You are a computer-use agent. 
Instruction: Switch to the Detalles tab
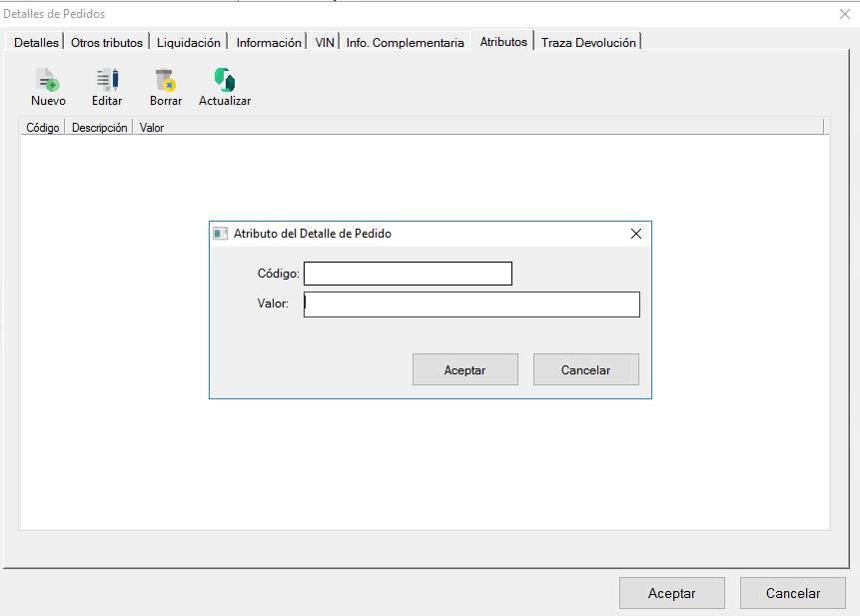tap(36, 43)
